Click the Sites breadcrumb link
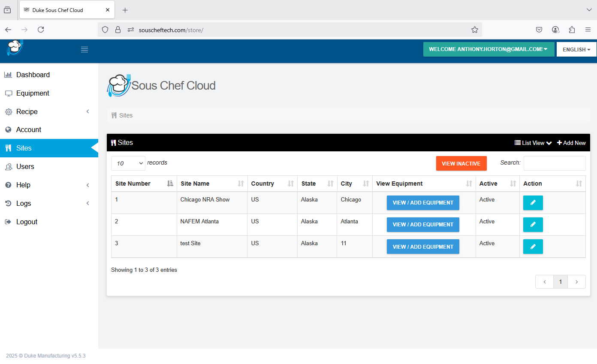The width and height of the screenshot is (597, 364). [x=126, y=115]
